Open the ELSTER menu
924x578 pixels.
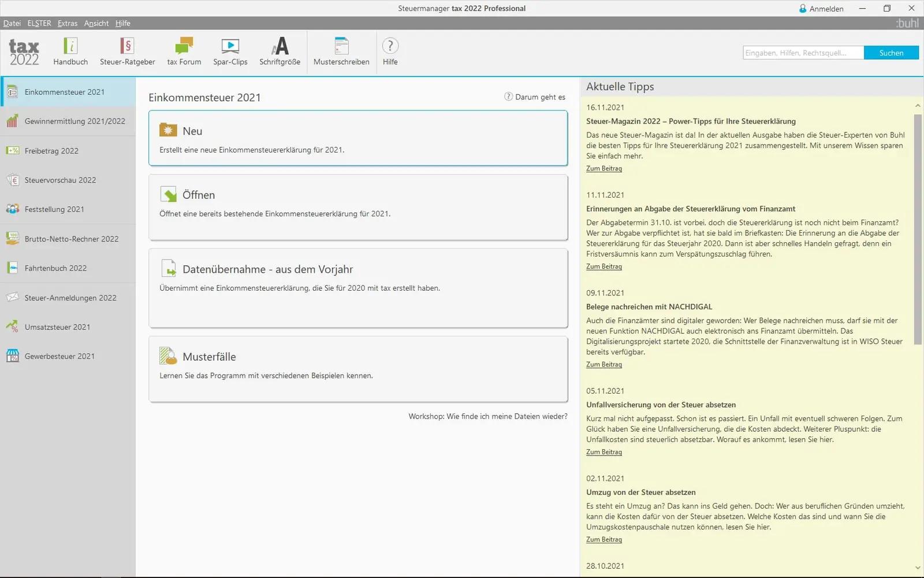click(39, 23)
